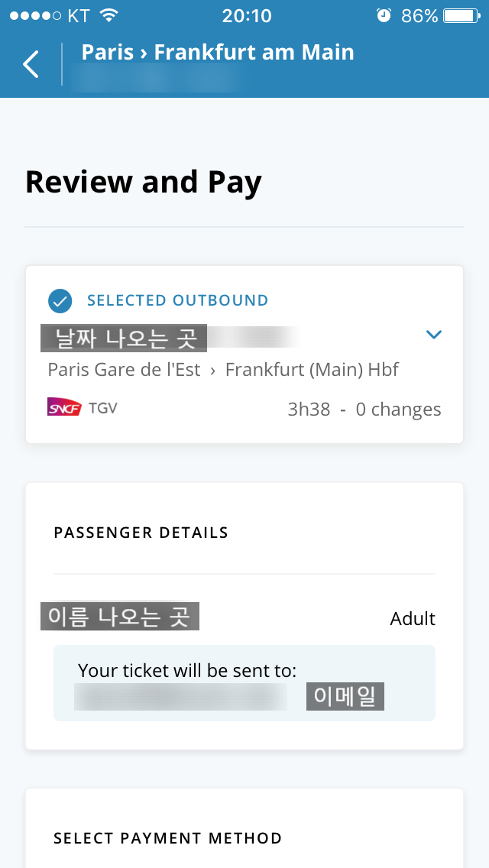Select the SELECTED OUTBOUND label
The image size is (489, 868).
(177, 300)
